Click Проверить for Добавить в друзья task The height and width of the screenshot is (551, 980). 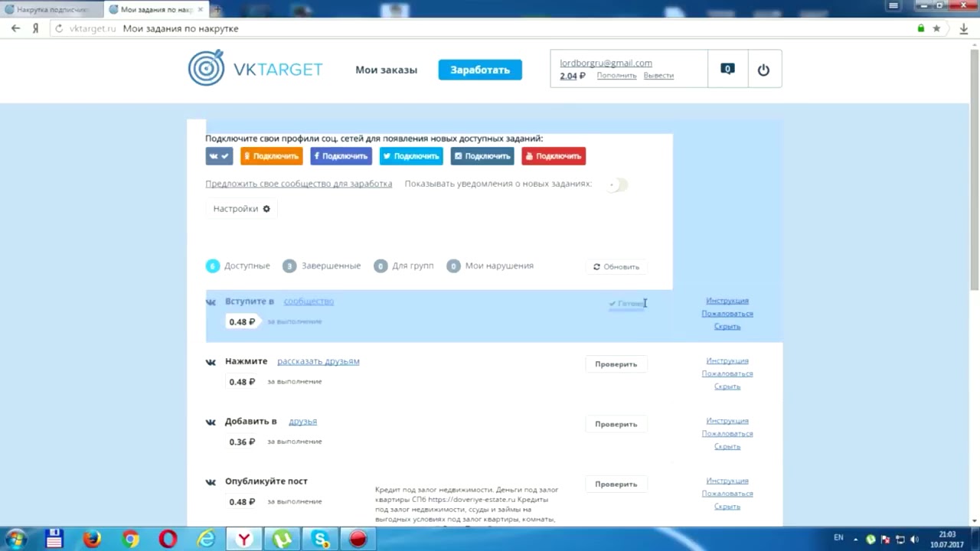click(616, 424)
